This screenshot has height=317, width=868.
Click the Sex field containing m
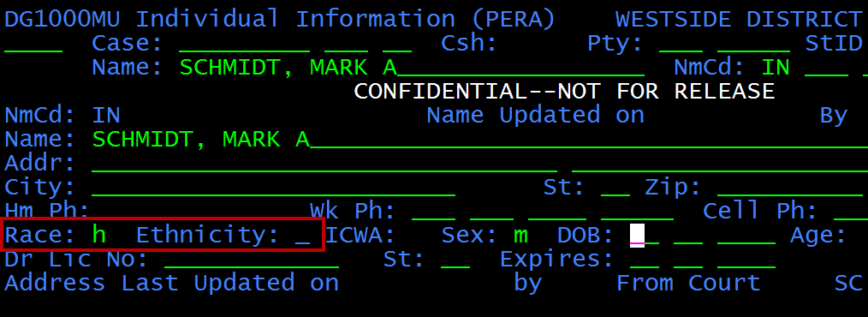tap(520, 236)
